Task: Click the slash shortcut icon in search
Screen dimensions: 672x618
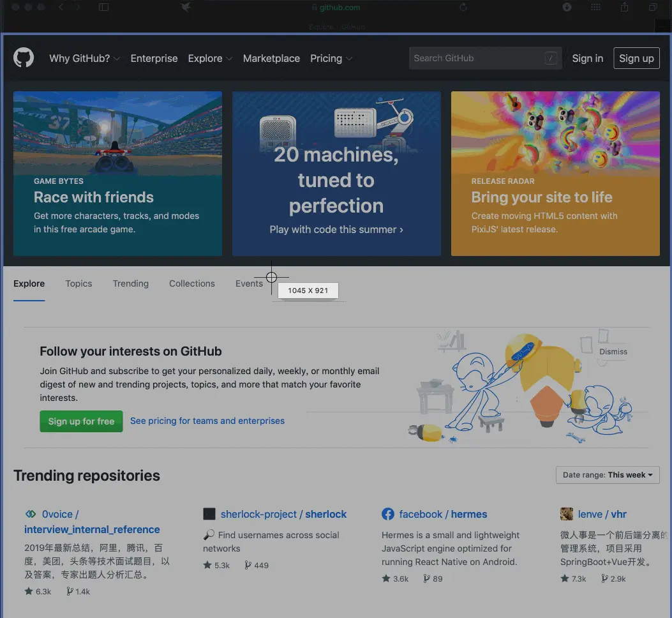Action: [551, 58]
